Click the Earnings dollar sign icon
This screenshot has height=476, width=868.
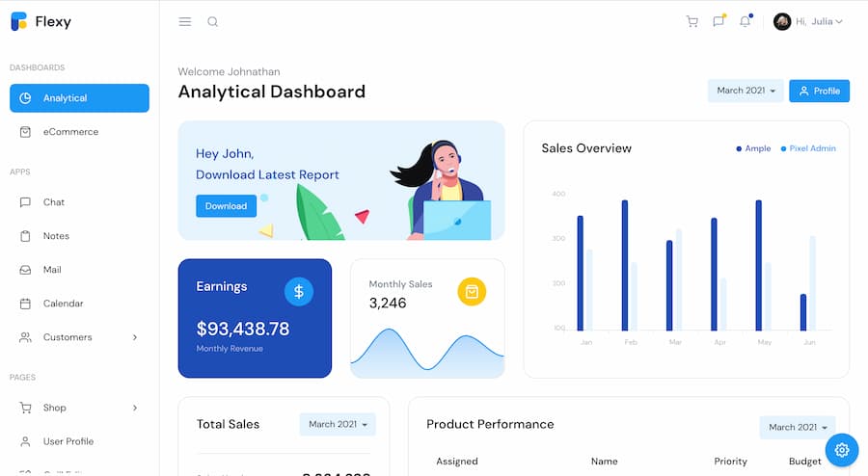click(x=299, y=291)
